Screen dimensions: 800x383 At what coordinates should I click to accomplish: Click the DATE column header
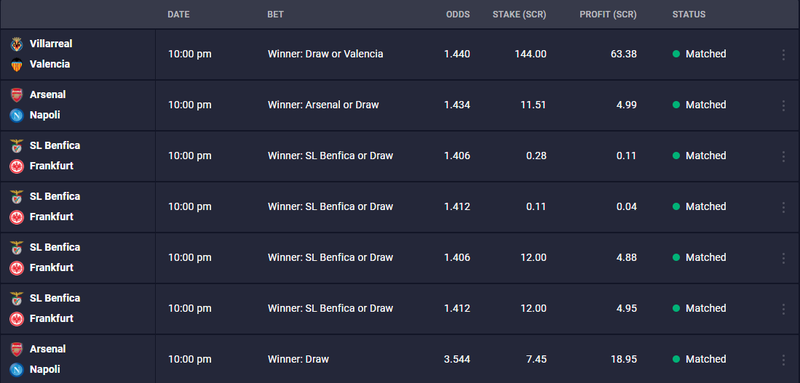(x=179, y=15)
